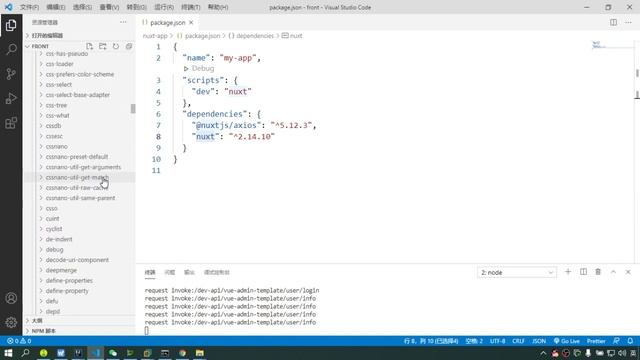Expand the debug folder
This screenshot has width=640, height=360.
click(x=54, y=249)
